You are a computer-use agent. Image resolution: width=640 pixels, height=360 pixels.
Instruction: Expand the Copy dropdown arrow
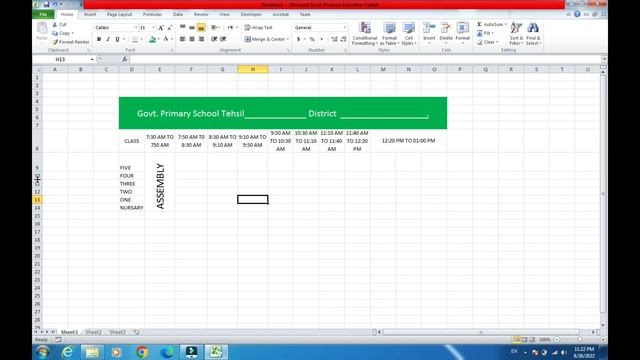[x=73, y=33]
